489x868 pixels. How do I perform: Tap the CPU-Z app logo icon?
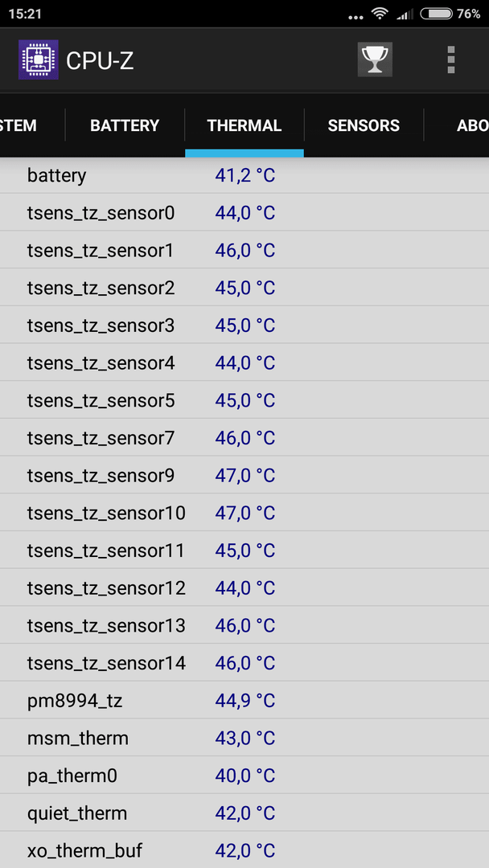[x=39, y=59]
